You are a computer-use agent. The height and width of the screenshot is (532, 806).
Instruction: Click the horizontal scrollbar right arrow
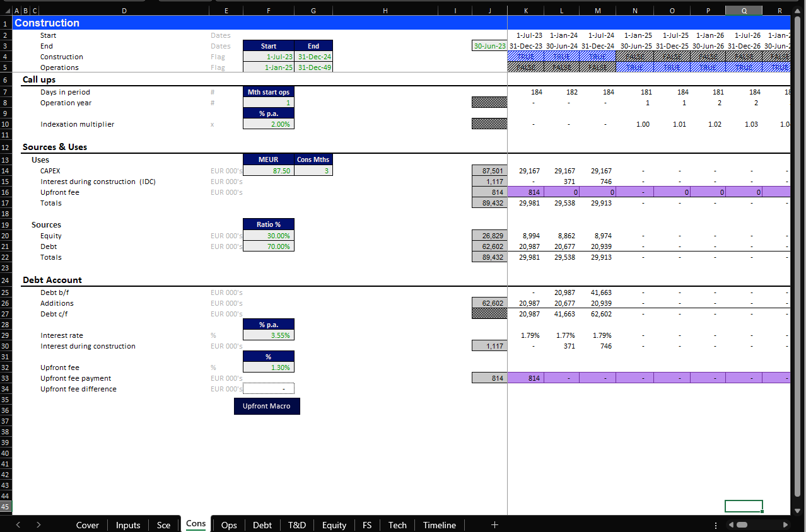click(785, 524)
